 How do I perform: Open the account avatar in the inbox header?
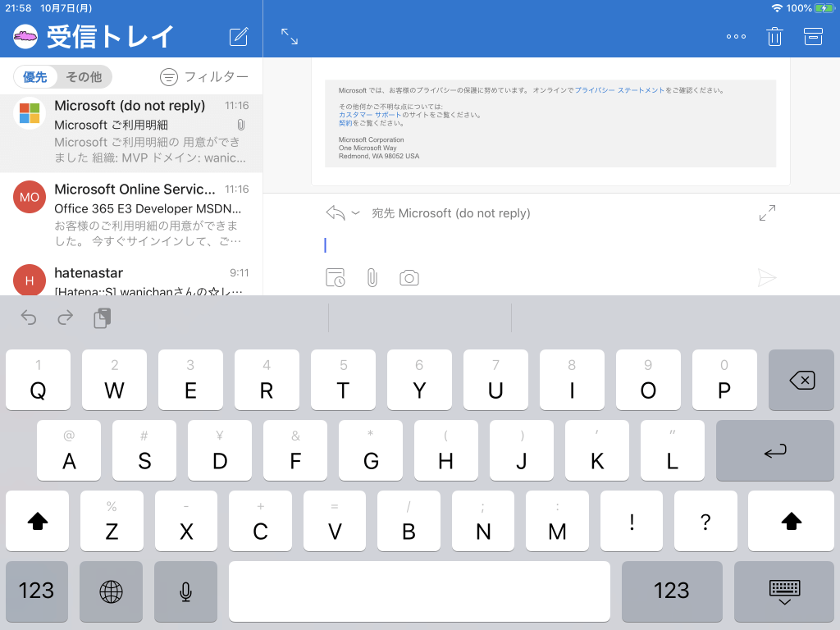click(x=25, y=36)
